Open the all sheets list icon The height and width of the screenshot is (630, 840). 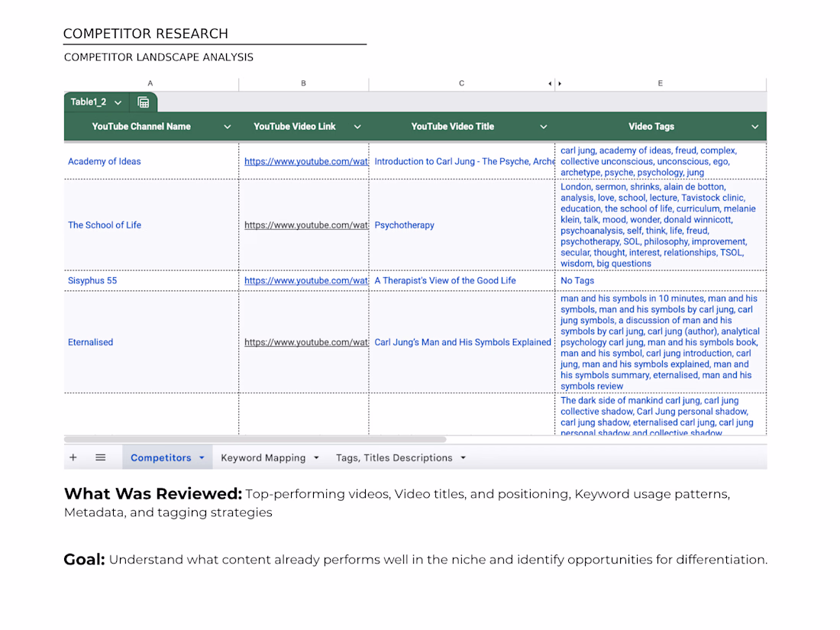[x=100, y=457]
